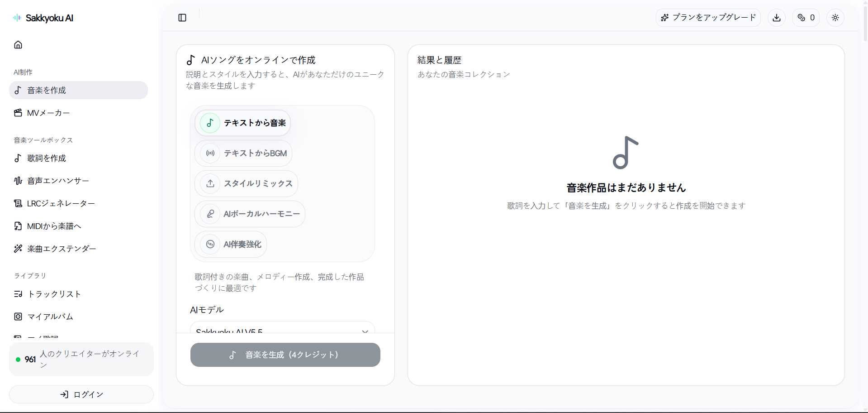This screenshot has height=413, width=868.
Task: Select the AIボーカルハーモニー mode
Action: pyautogui.click(x=250, y=214)
